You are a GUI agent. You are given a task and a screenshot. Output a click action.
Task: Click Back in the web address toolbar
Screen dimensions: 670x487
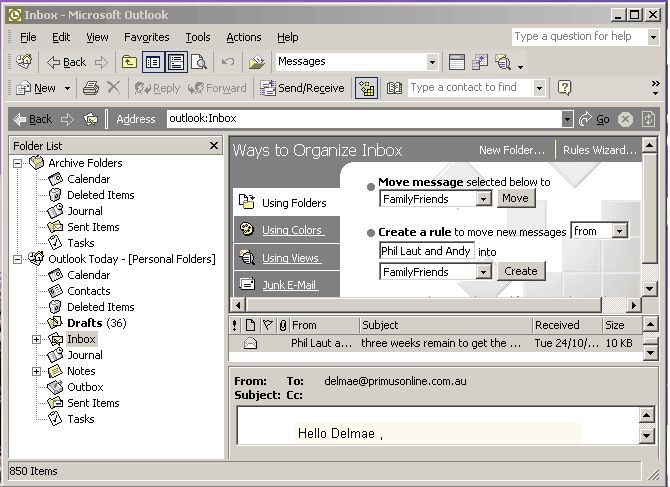(32, 119)
